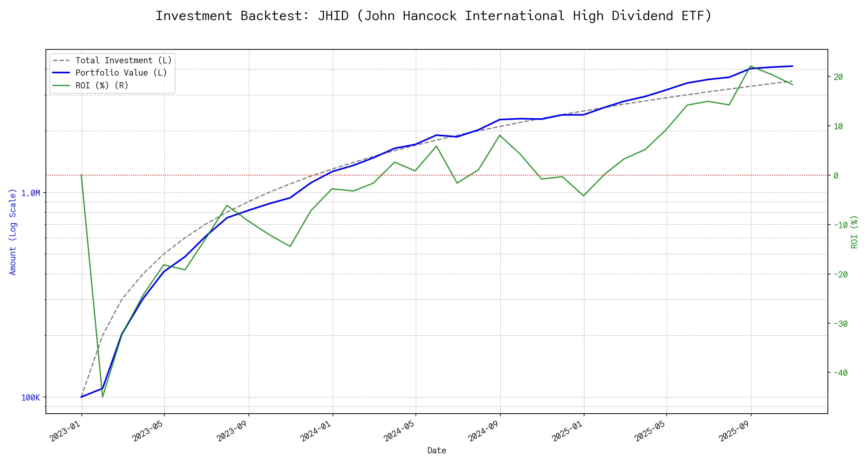The image size is (868, 463).
Task: Click the 0 tick on ROI axis
Action: click(836, 176)
